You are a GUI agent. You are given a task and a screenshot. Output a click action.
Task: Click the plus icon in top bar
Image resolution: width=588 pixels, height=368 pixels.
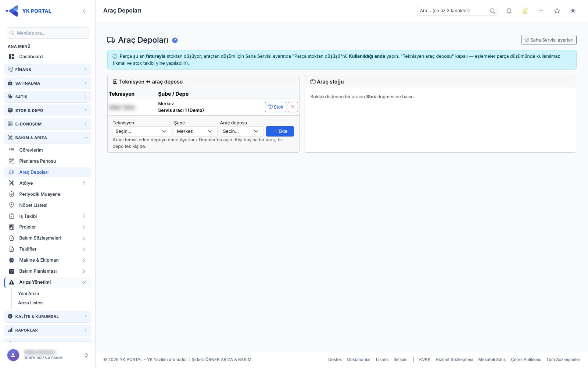click(x=541, y=11)
